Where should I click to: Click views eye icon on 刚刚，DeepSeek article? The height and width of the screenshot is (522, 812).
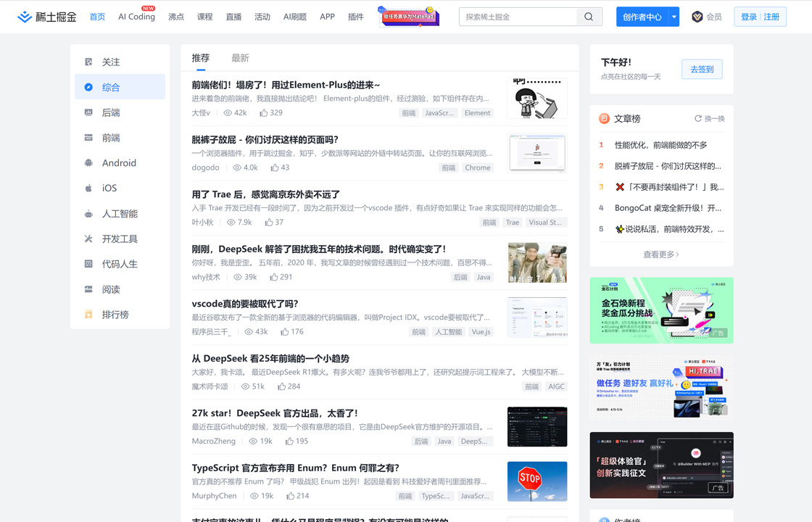pyautogui.click(x=238, y=277)
